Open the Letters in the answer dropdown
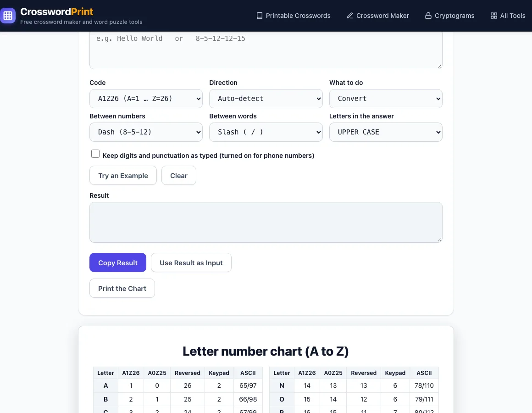 pyautogui.click(x=386, y=132)
